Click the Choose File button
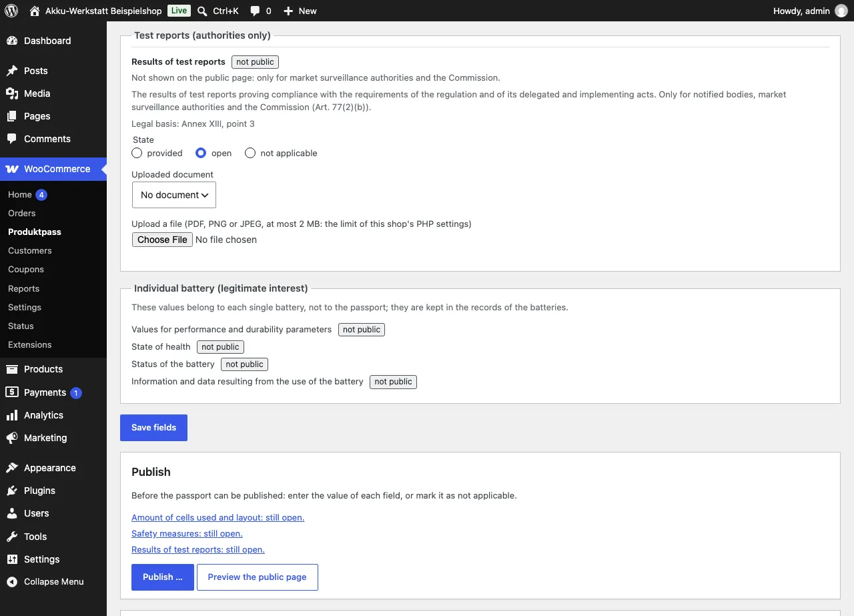This screenshot has width=854, height=616. (x=162, y=240)
